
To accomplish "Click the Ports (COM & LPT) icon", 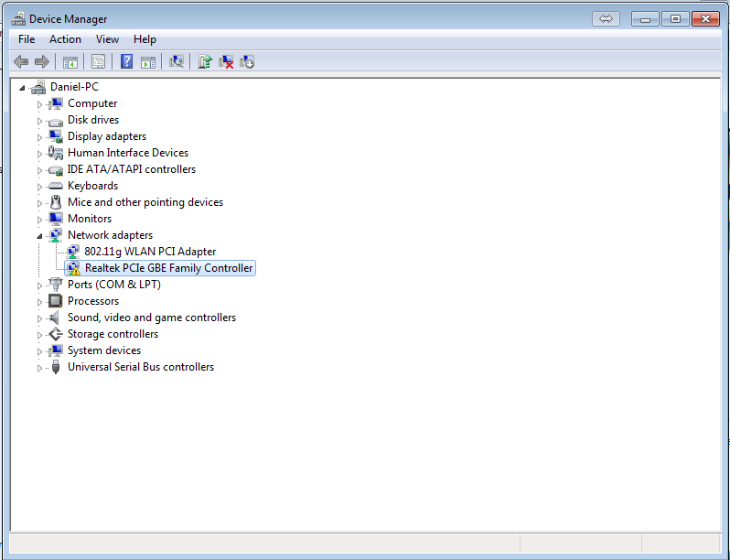I will click(56, 284).
